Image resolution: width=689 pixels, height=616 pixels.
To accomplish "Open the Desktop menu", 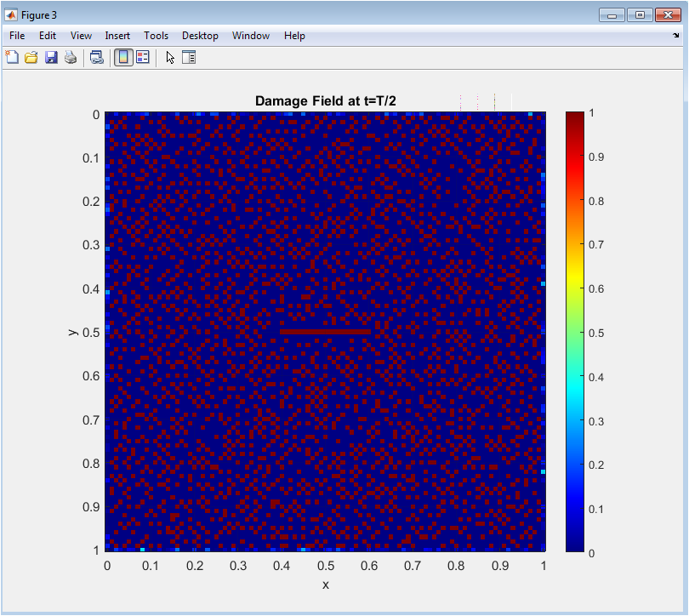I will click(200, 36).
